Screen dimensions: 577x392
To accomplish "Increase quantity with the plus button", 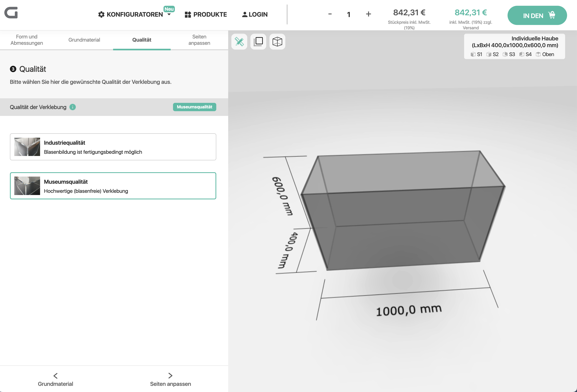I will (368, 14).
